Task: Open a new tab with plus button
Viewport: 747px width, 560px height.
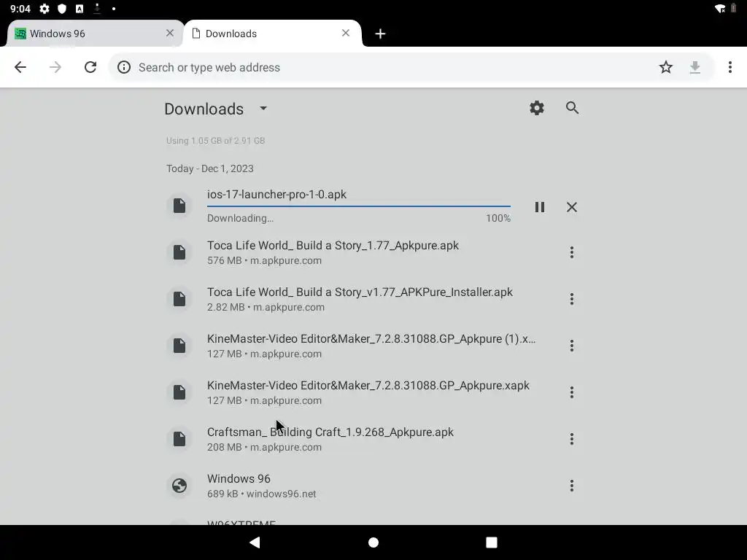Action: click(x=380, y=34)
